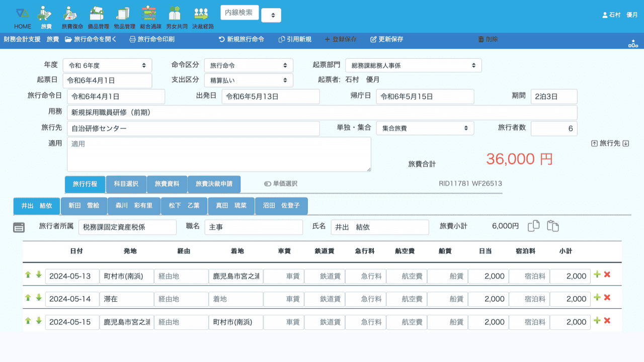644x362 pixels.
Task: Expand the 年度 dropdown showing 令和 6年度
Action: 107,65
